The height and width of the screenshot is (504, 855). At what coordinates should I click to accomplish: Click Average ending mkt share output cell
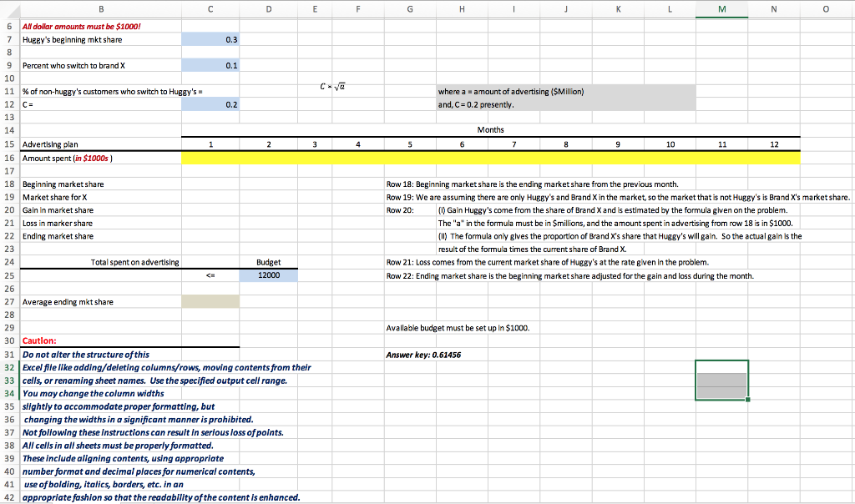[x=210, y=302]
